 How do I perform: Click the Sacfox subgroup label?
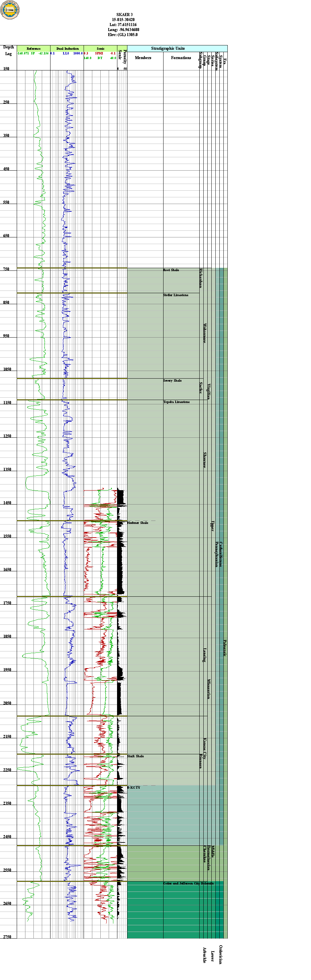point(200,388)
